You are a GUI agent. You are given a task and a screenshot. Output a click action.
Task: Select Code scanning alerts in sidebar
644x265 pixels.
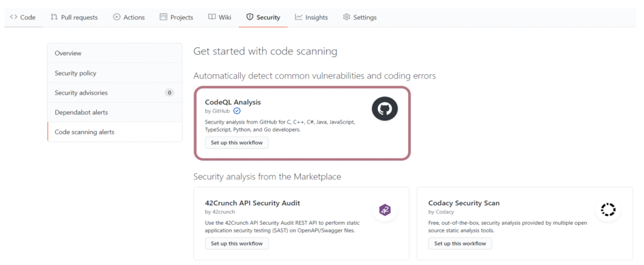click(x=114, y=132)
